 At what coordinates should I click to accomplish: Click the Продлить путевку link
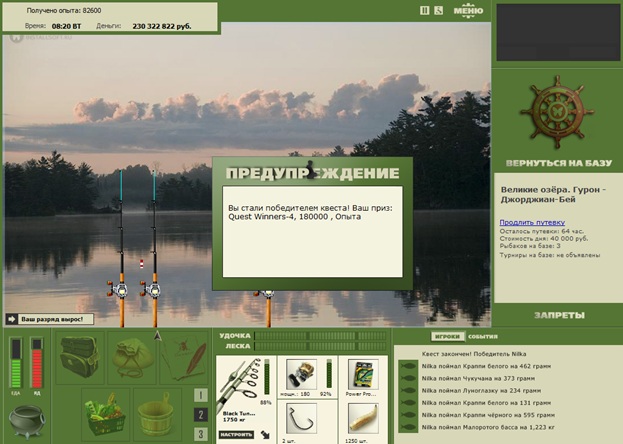(532, 222)
